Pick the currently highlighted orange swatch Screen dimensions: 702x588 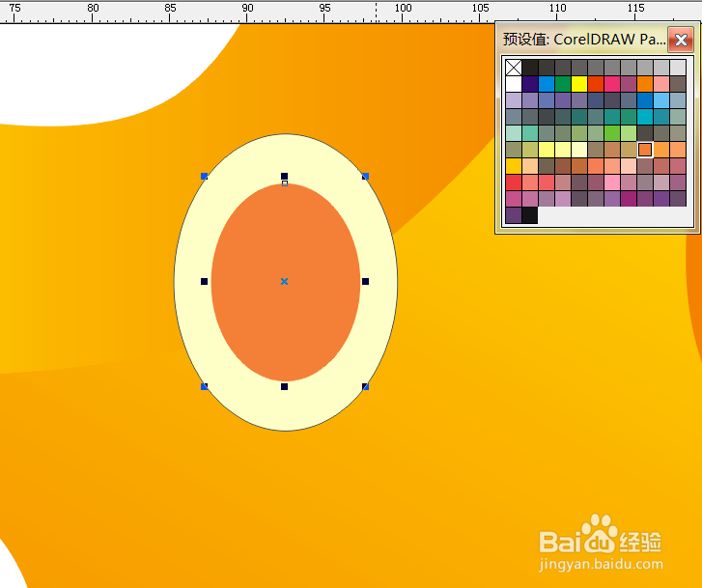(x=645, y=150)
